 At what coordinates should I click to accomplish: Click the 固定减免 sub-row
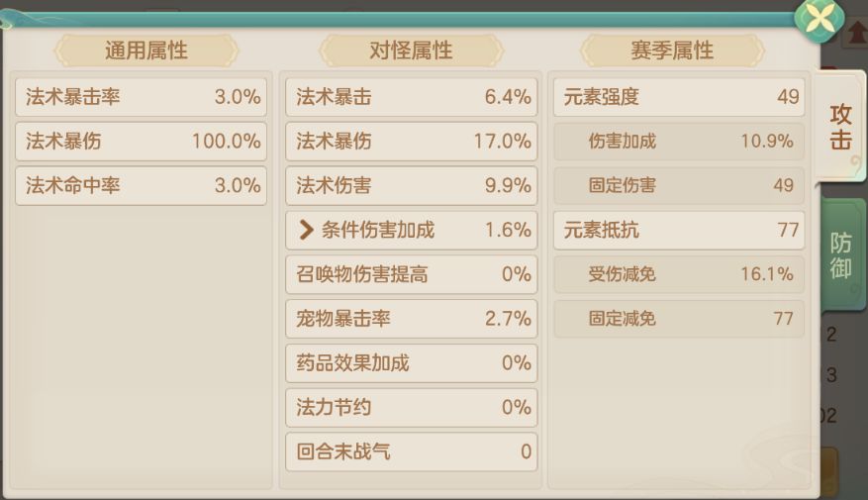tap(679, 319)
